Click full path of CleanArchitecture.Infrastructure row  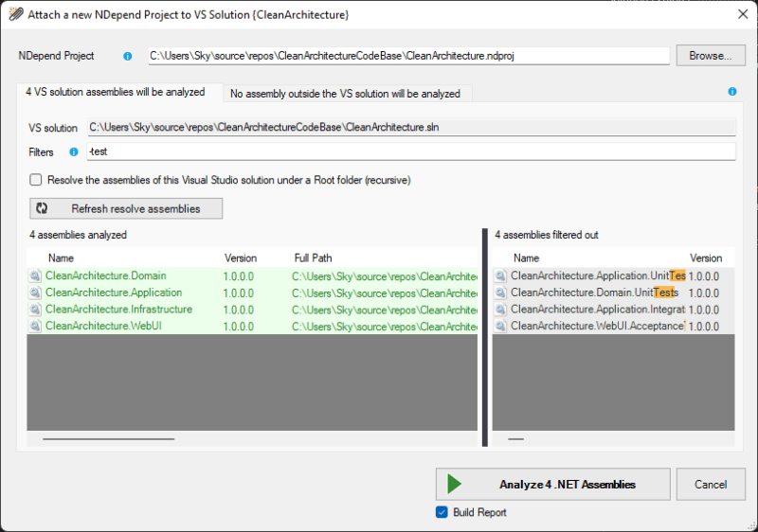click(x=385, y=310)
